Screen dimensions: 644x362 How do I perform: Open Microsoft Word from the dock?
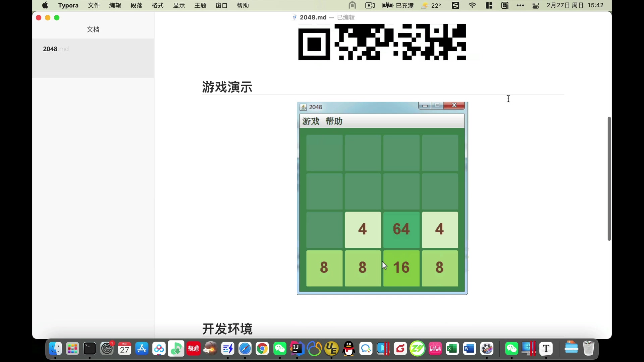click(469, 349)
